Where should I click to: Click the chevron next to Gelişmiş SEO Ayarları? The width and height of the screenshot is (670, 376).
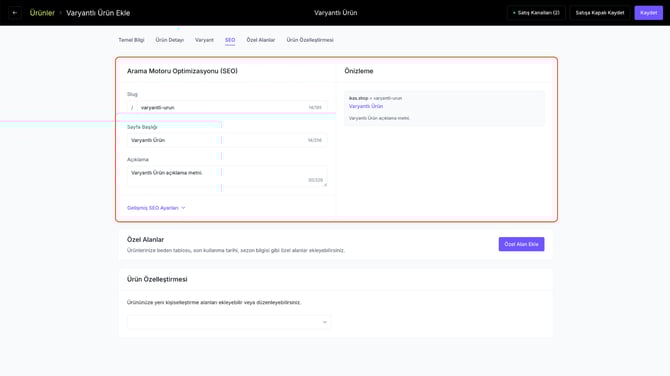(x=183, y=208)
